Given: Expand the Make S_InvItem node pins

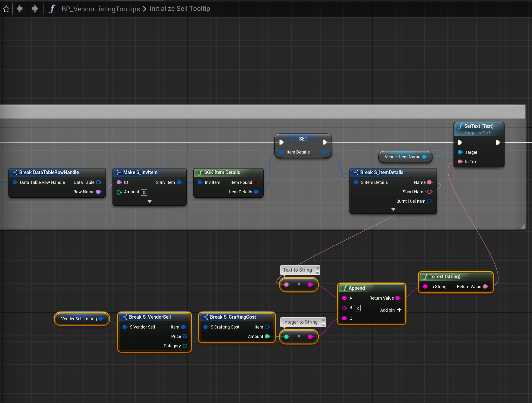Looking at the screenshot, I should [x=150, y=201].
